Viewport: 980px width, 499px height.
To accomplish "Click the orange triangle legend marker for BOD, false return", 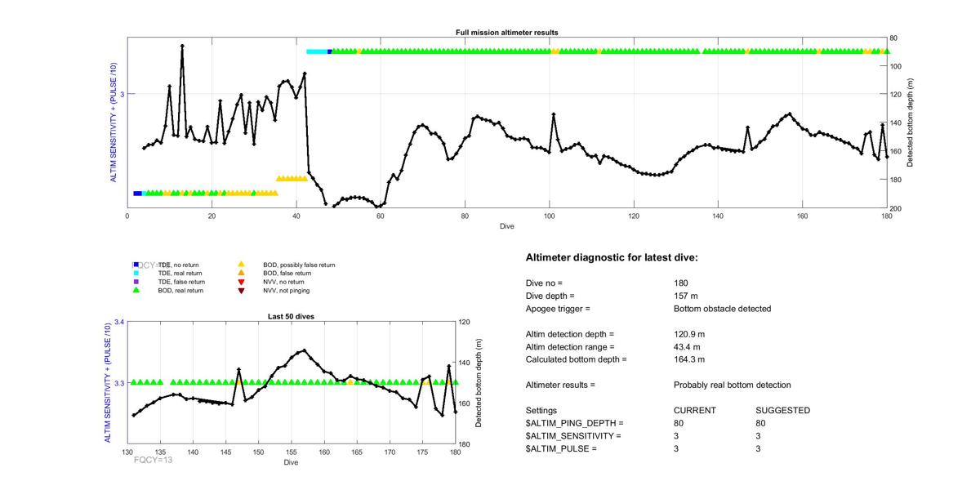I will (x=241, y=274).
